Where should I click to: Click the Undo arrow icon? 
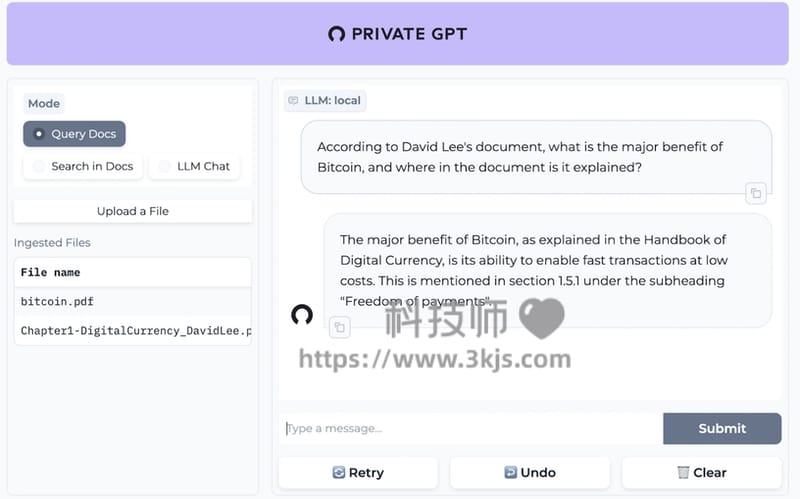[x=510, y=472]
